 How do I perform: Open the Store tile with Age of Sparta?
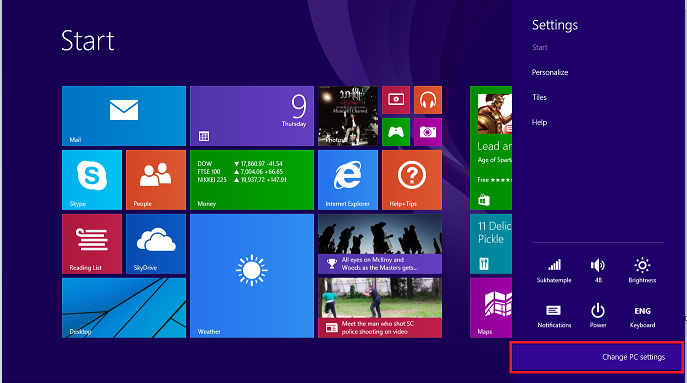[x=491, y=148]
